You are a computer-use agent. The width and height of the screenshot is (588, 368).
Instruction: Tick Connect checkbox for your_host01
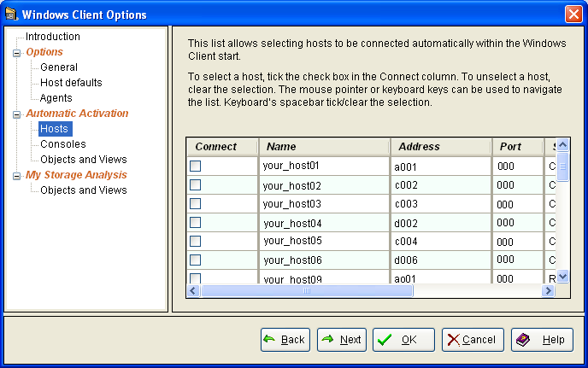coord(196,166)
